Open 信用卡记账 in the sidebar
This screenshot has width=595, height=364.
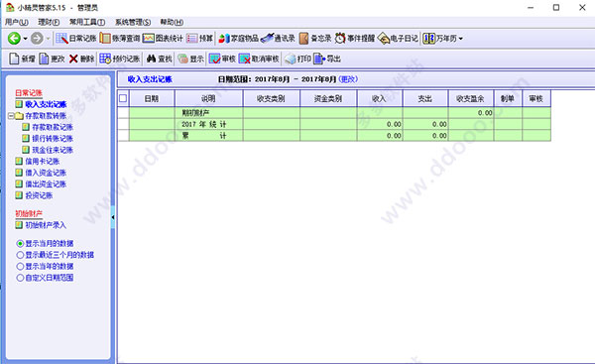coord(42,162)
